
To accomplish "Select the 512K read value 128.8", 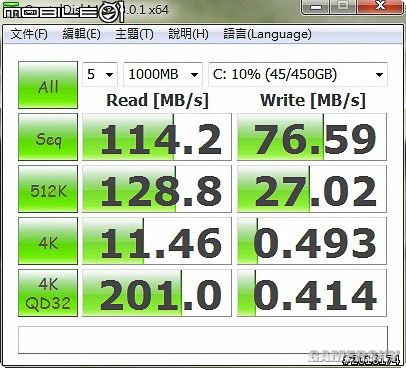I will click(x=157, y=189).
